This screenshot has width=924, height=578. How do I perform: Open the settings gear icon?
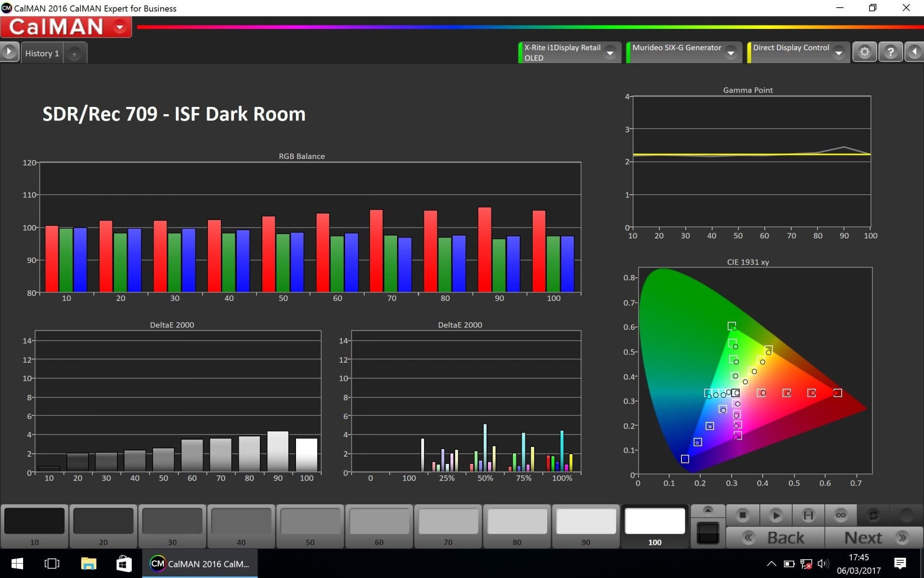[864, 52]
